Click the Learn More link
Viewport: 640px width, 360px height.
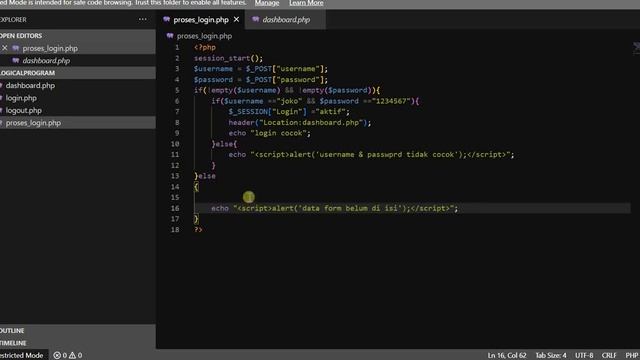pos(306,3)
